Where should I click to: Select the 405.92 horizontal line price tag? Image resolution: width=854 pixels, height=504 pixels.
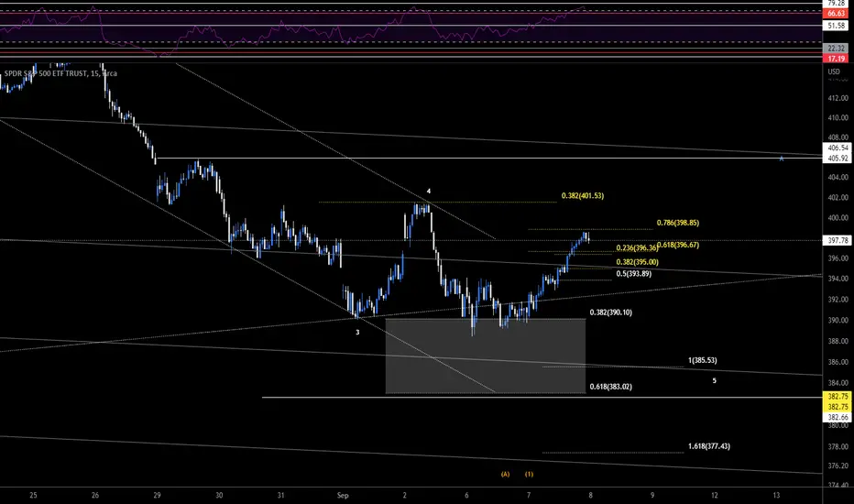coord(838,159)
